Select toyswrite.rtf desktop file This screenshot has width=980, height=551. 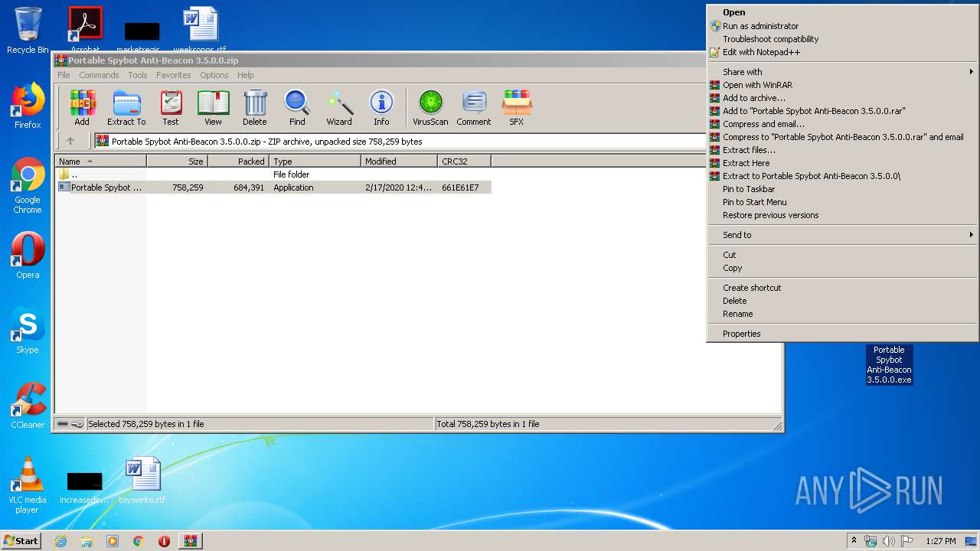pyautogui.click(x=142, y=481)
